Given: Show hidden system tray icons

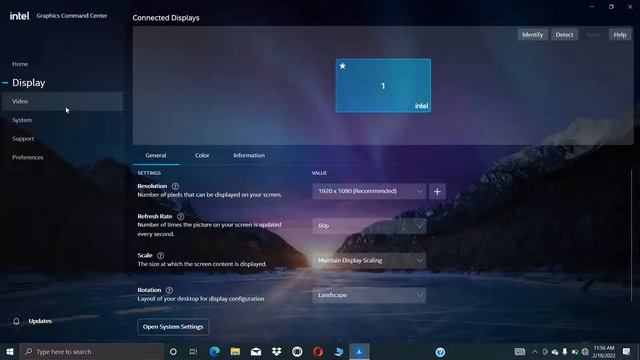Looking at the screenshot, I should coord(534,352).
